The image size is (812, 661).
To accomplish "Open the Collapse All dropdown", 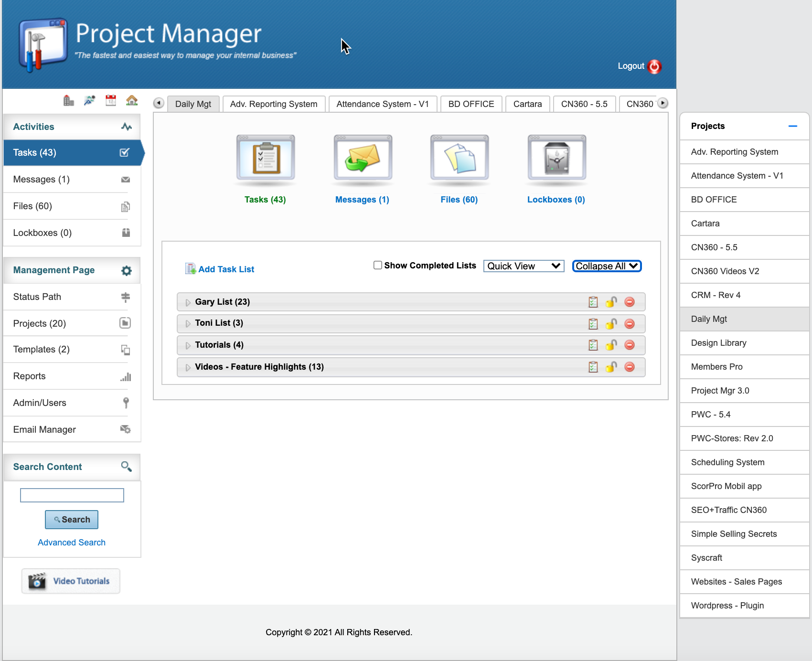I will pos(607,266).
